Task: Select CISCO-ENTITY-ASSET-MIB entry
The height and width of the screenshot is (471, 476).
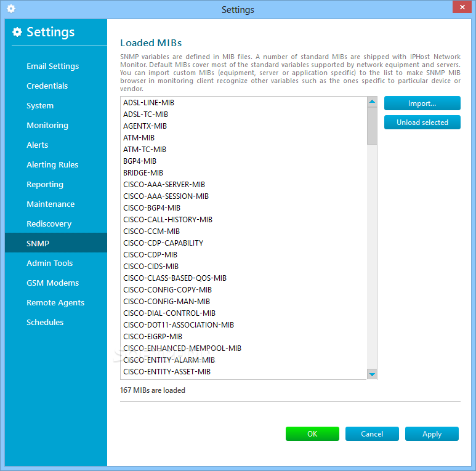Action: point(243,371)
